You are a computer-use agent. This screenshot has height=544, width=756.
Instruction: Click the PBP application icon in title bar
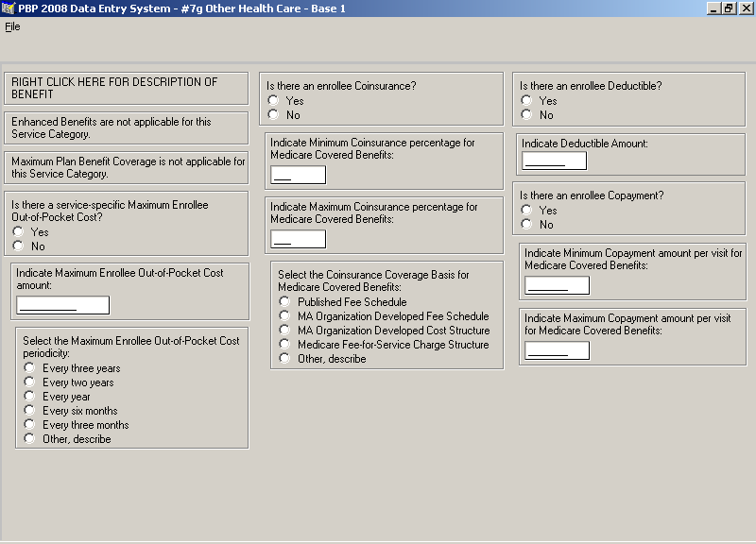pos(9,8)
